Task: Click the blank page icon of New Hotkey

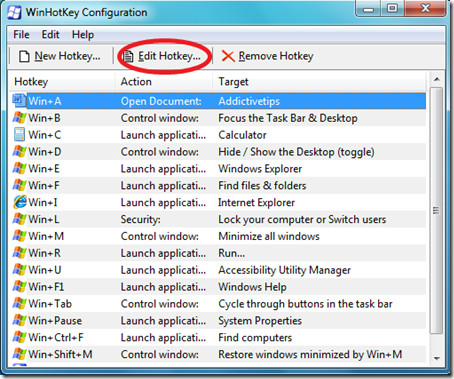Action: click(24, 56)
